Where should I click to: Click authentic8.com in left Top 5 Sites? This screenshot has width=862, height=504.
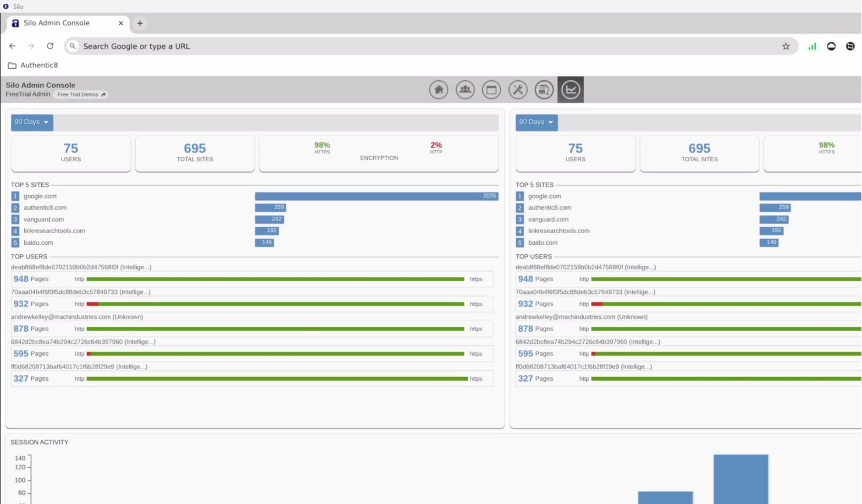click(45, 208)
